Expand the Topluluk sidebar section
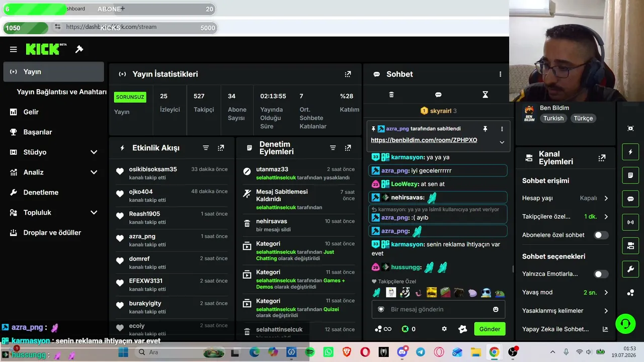The image size is (644, 362). coord(94,213)
